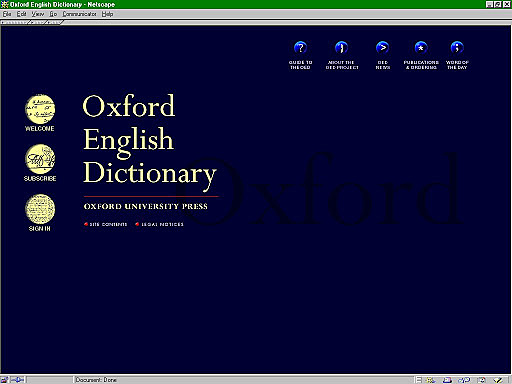Open Publications & Ordering icon
Viewport: 512px width, 384px height.
pyautogui.click(x=421, y=48)
